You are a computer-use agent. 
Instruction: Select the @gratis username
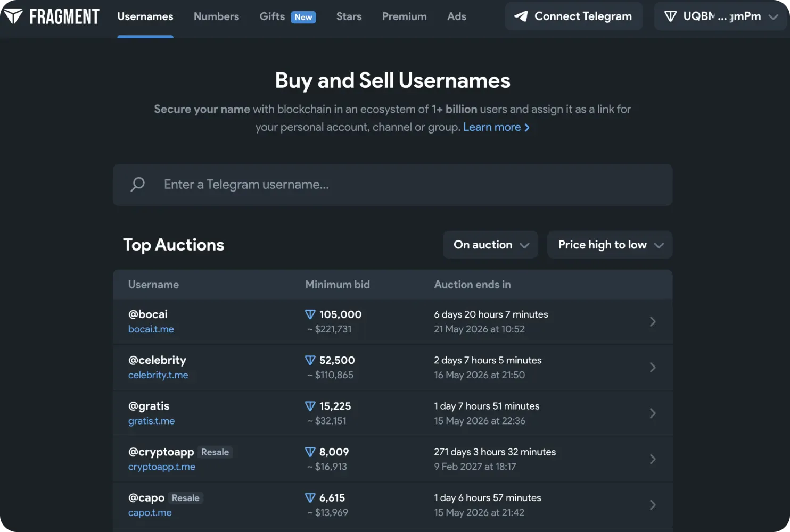click(x=149, y=406)
